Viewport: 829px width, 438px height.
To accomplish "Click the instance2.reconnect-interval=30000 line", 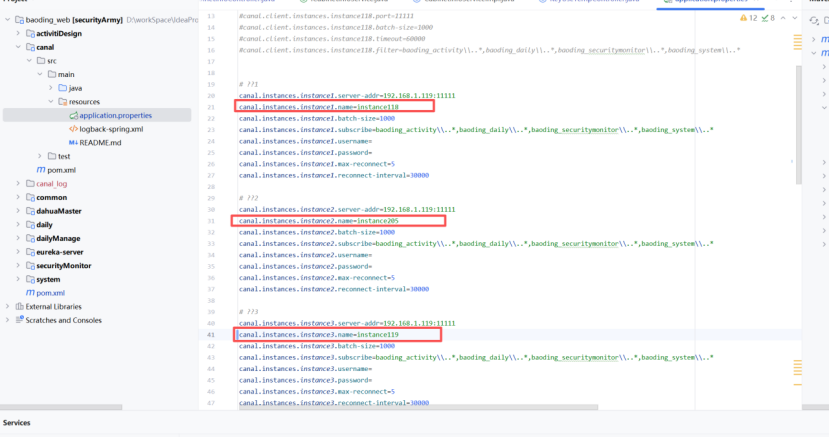I will (x=334, y=289).
